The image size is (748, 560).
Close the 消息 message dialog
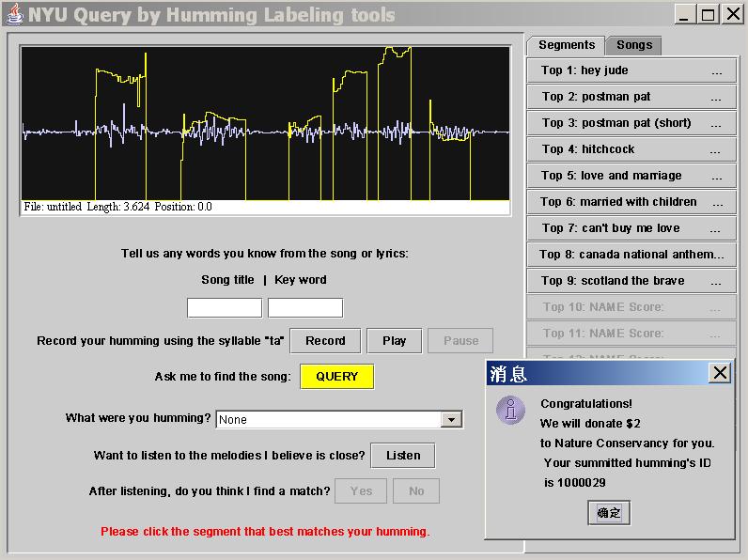coord(720,373)
